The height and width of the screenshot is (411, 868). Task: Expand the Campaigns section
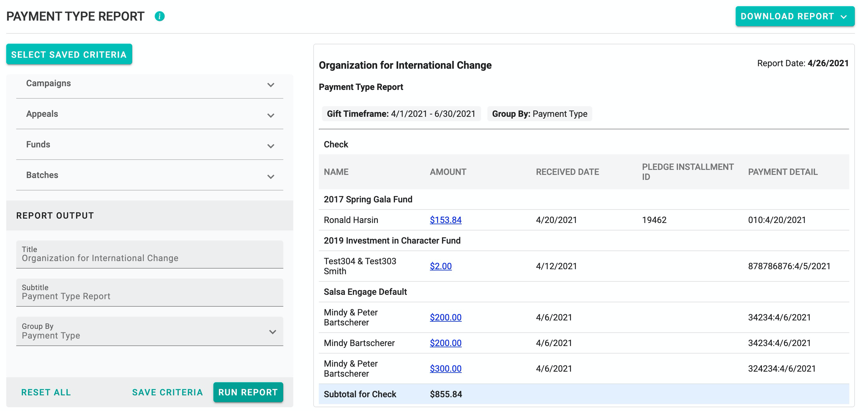point(150,84)
